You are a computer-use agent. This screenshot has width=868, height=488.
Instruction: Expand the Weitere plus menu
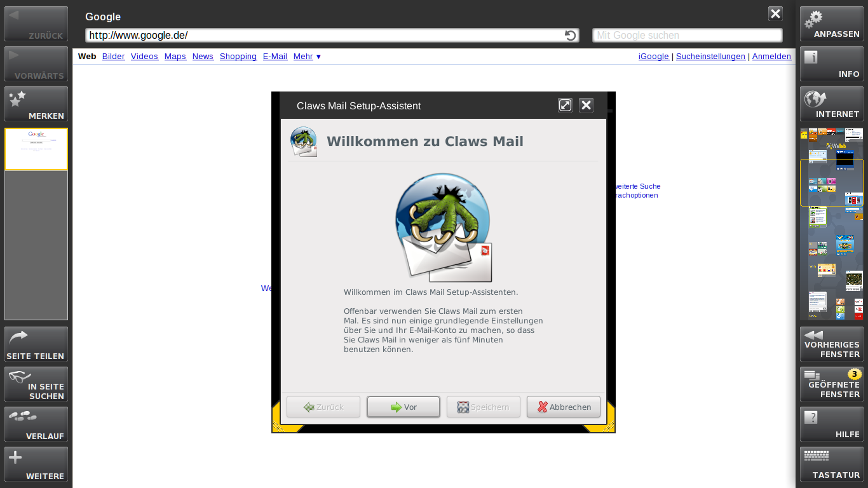point(36,464)
